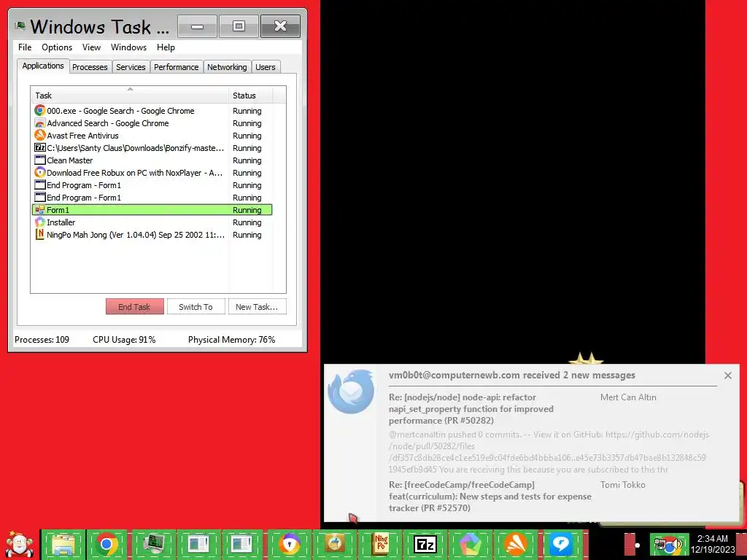Screen dimensions: 747x560
Task: Click the installer box taskbar icon left of NingPo
Action: (x=336, y=544)
